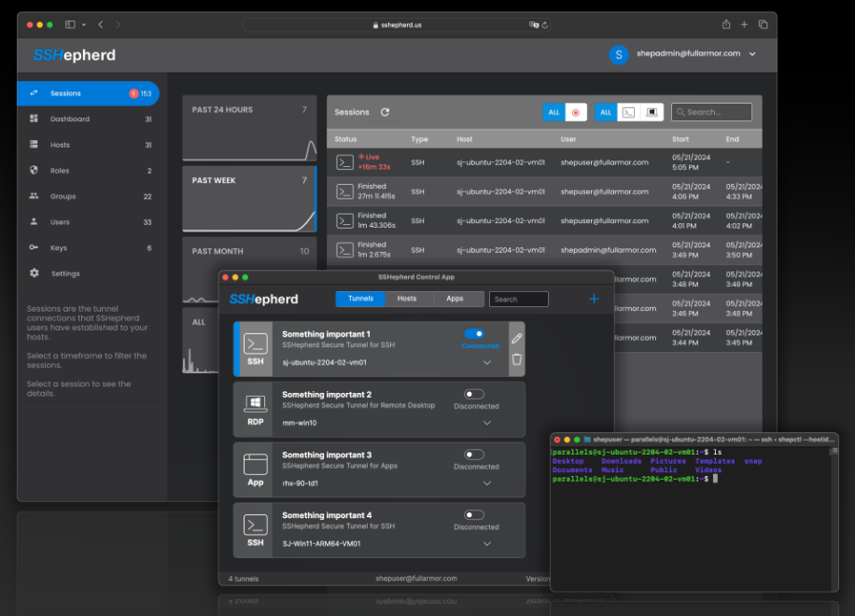Image resolution: width=855 pixels, height=616 pixels.
Task: Filter sessions by live recording icon
Action: [x=576, y=112]
